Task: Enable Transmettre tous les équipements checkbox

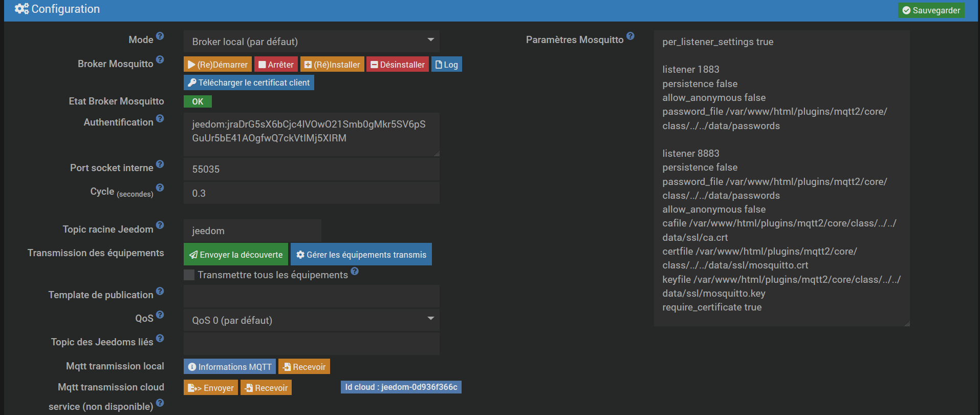Action: tap(189, 275)
